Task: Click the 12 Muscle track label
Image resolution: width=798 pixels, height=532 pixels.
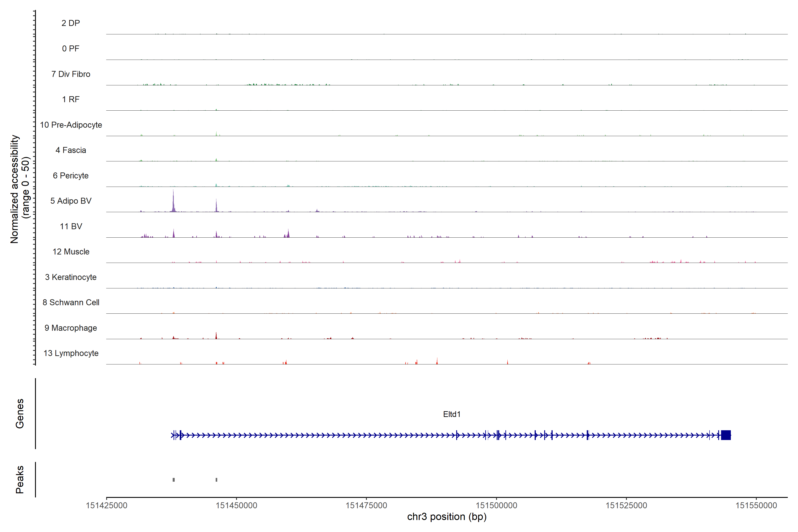Action: [71, 252]
